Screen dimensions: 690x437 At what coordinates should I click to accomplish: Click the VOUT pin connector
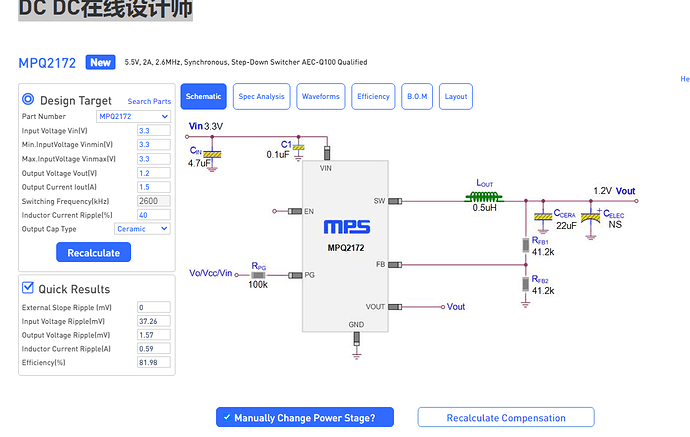coord(395,307)
